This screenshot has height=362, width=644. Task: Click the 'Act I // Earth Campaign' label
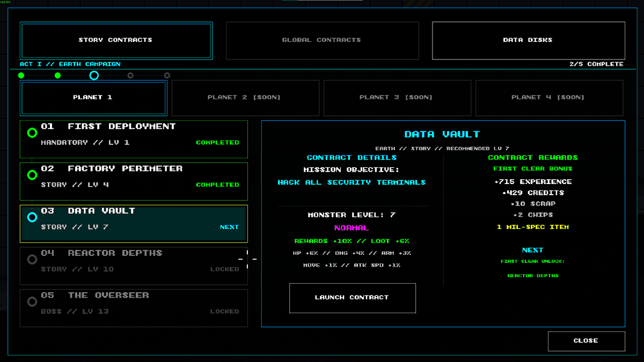click(70, 64)
